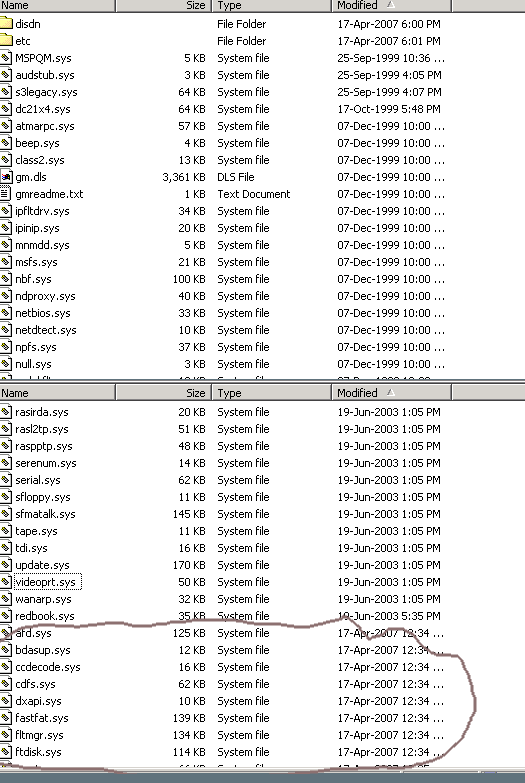Sort bottom pane by Type column
525x783 pixels.
click(272, 393)
